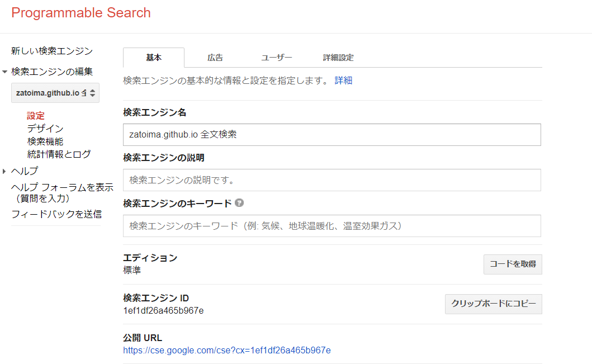This screenshot has width=592, height=364.
Task: Focus the 検索エンジン名 text field
Action: [331, 135]
